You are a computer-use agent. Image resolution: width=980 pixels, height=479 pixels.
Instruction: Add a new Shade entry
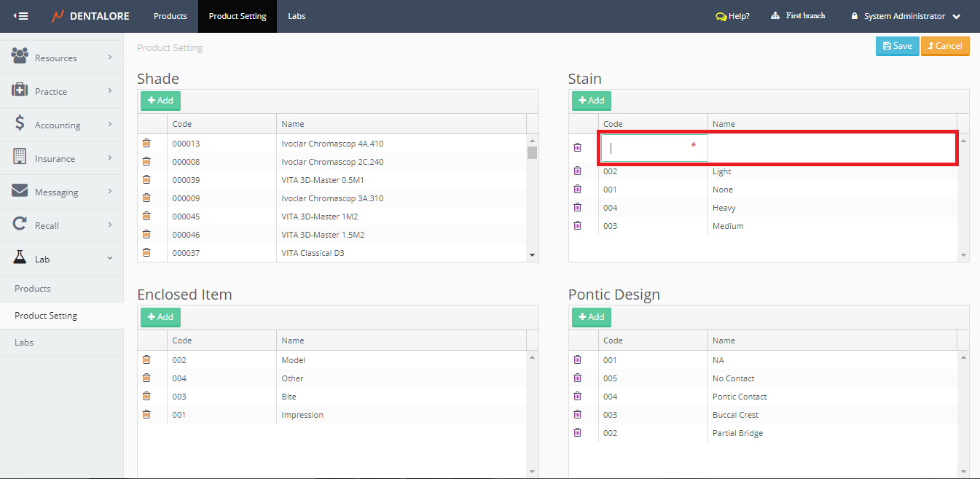(160, 101)
